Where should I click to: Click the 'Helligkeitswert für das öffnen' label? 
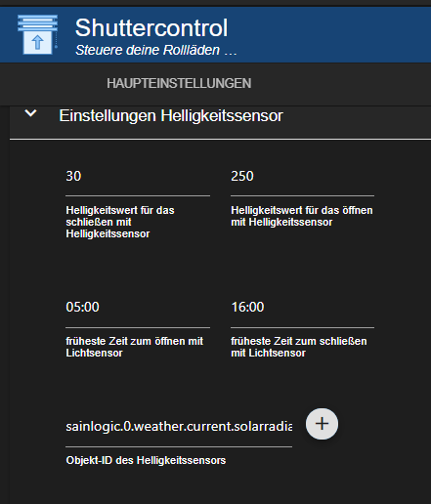click(x=302, y=216)
